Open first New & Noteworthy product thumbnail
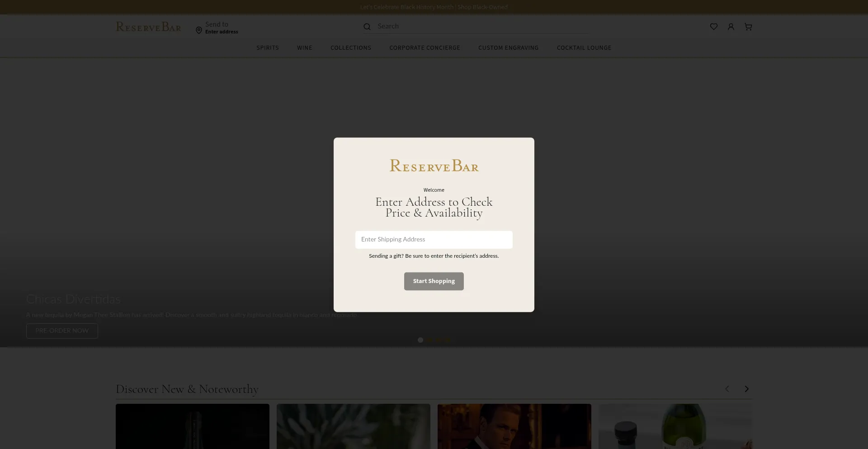The width and height of the screenshot is (868, 449). [193, 426]
